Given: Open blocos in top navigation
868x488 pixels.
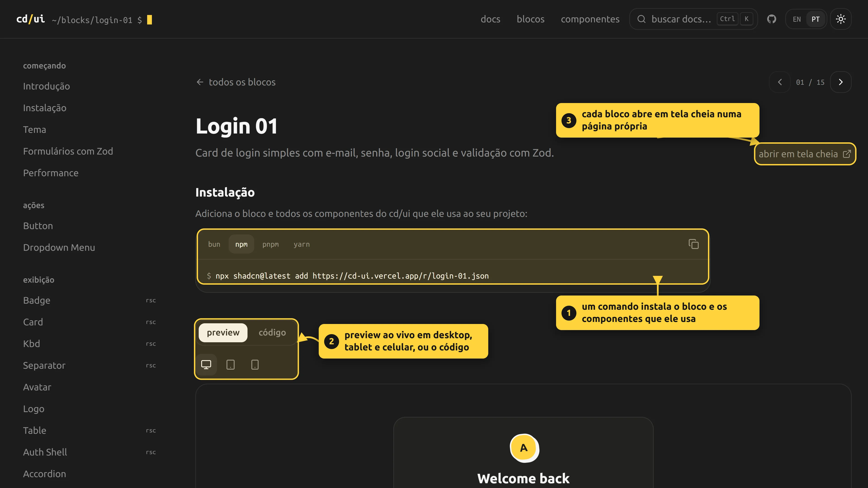Looking at the screenshot, I should [530, 19].
